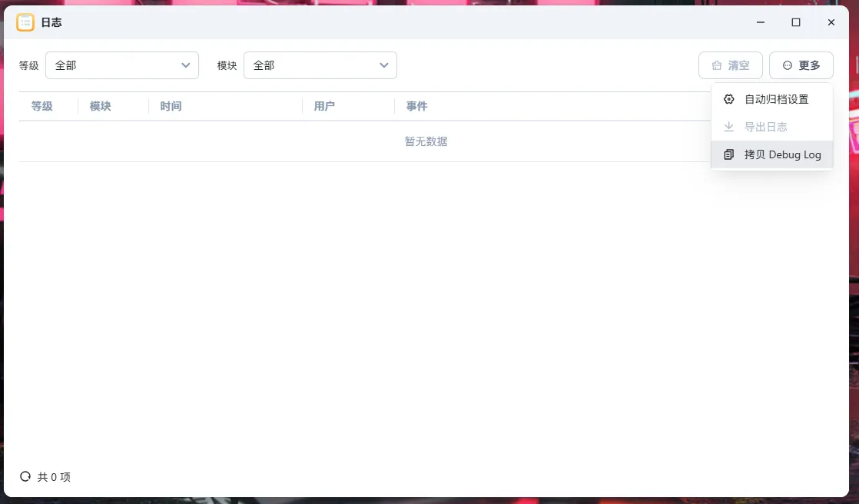Open the 等级 filter dropdown

[122, 65]
